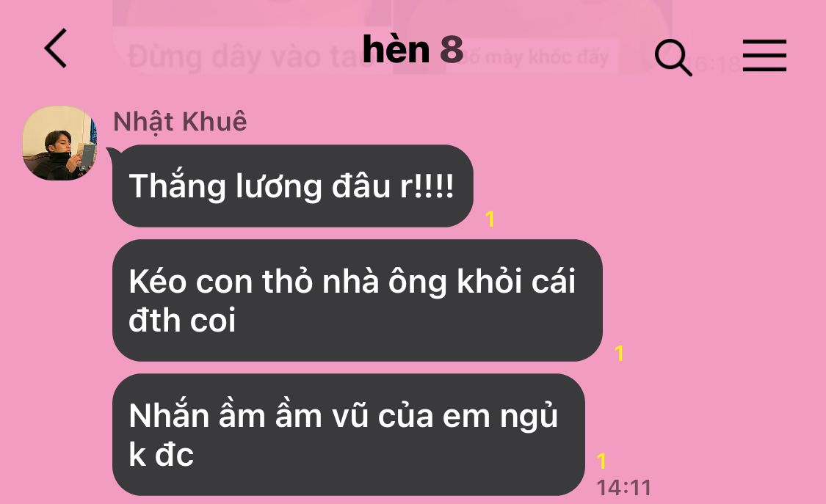Select the "Kéo con thỏ nhà ông" message
Viewport: 826px width, 504px height.
pyautogui.click(x=357, y=300)
